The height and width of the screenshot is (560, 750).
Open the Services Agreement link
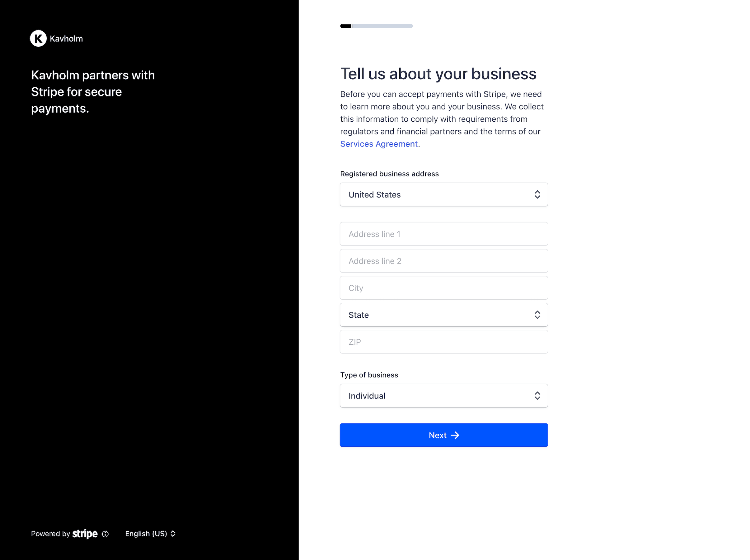click(379, 144)
